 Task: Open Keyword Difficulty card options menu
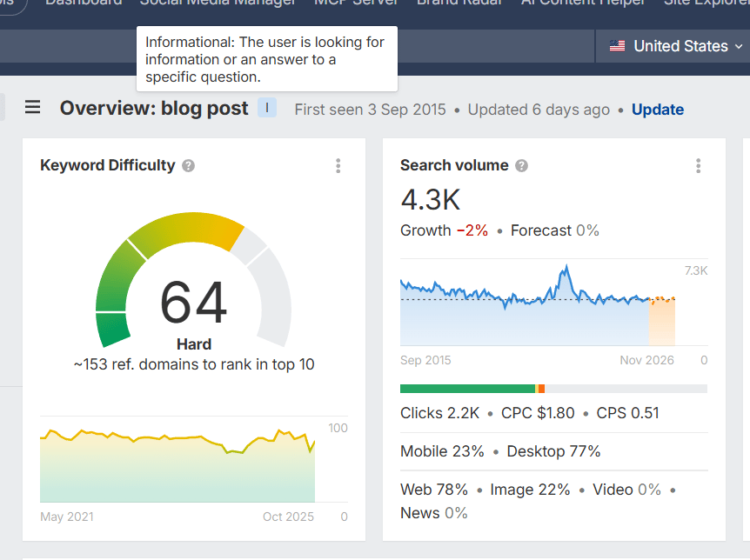pos(338,166)
